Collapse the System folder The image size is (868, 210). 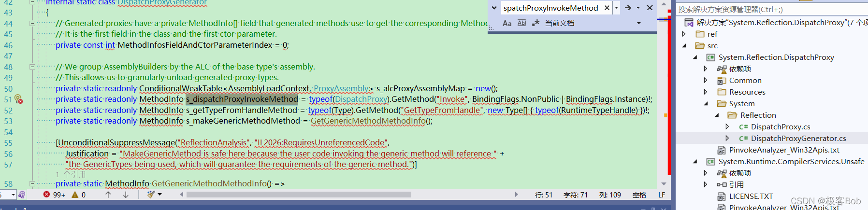click(706, 103)
